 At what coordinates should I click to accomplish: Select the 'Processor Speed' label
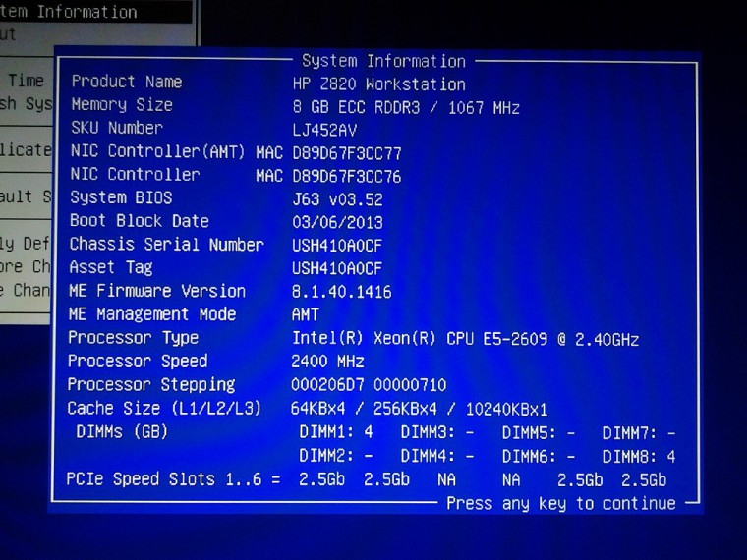pyautogui.click(x=138, y=362)
